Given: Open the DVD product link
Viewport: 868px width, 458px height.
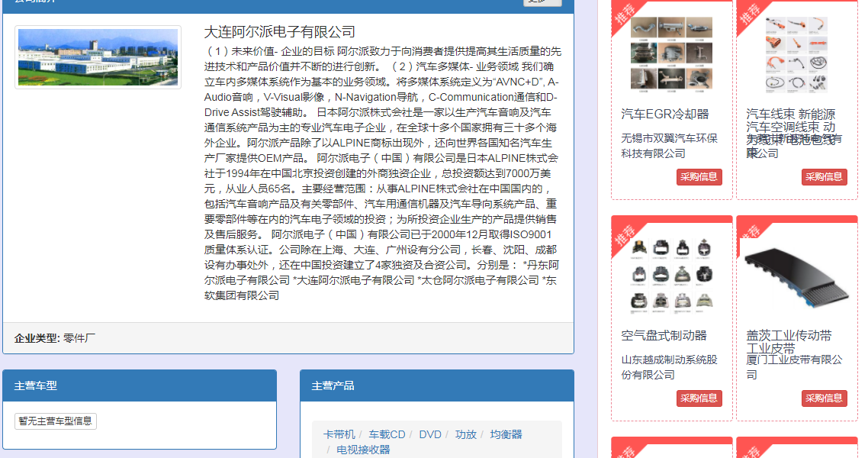Looking at the screenshot, I should tap(430, 434).
